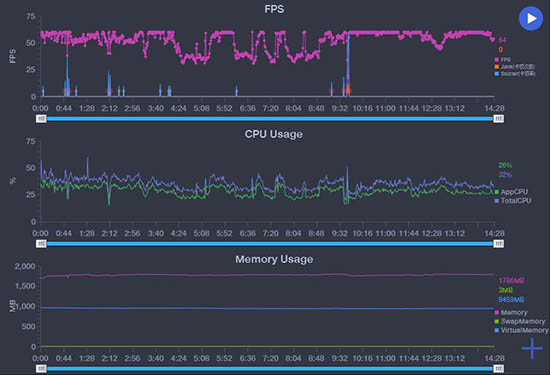Click the blue plus icon
The image size is (550, 375).
point(532,348)
